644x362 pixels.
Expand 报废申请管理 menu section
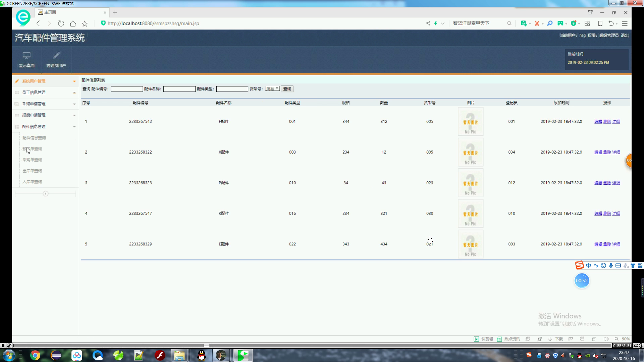[46, 115]
